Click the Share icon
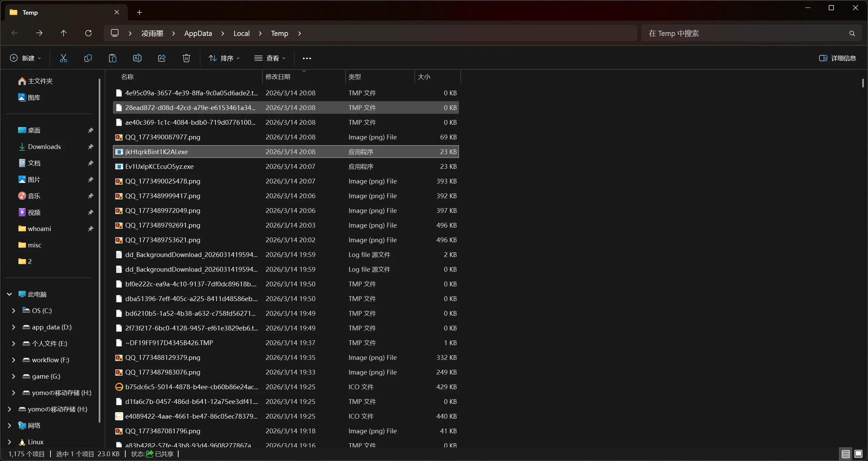Screen dimensions: 868x461 (162, 58)
